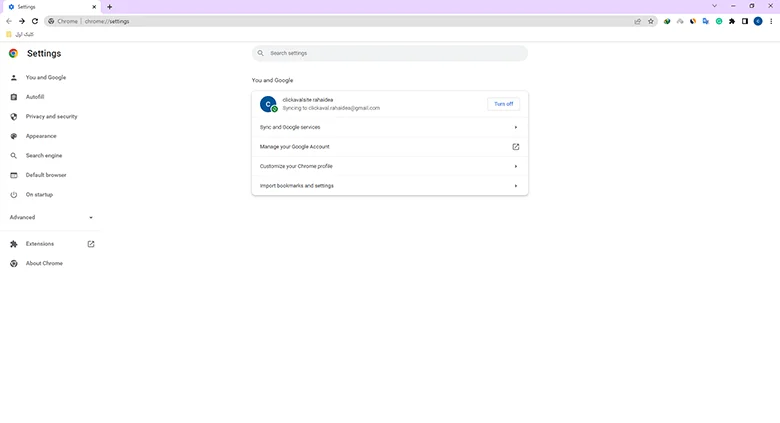Click the account avatar in sync card
The image size is (780, 423).
[x=268, y=104]
